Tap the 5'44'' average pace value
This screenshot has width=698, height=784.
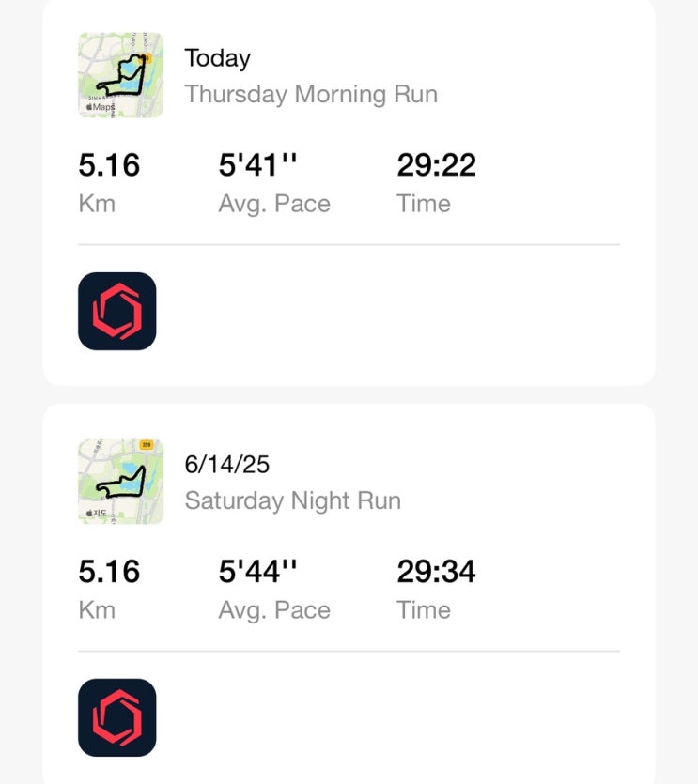[257, 572]
